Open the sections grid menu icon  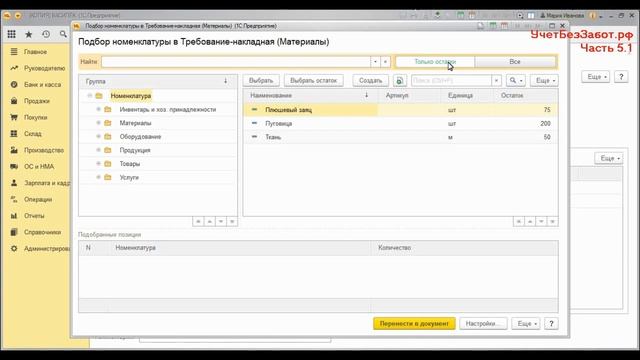(x=11, y=34)
